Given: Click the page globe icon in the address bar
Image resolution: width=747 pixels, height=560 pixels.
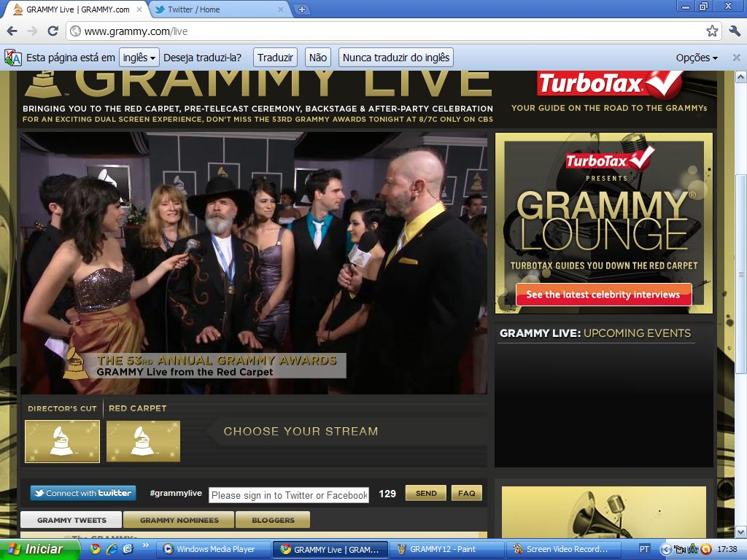Looking at the screenshot, I should tap(75, 31).
